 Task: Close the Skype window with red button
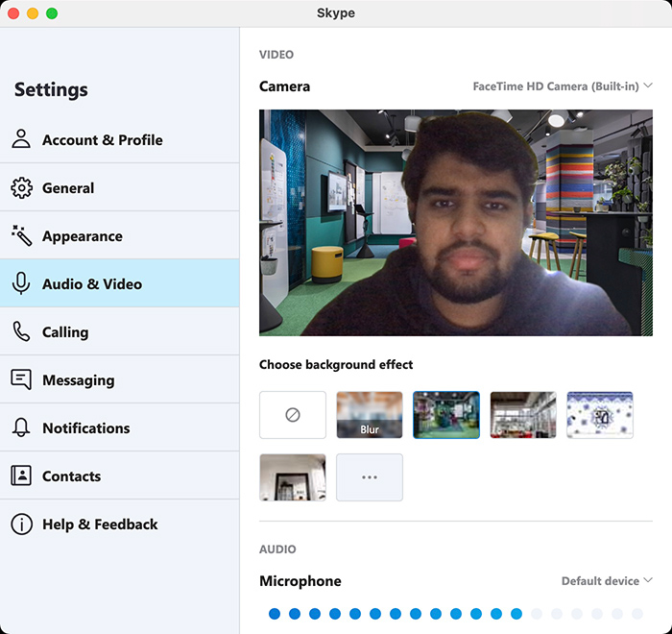[x=13, y=13]
